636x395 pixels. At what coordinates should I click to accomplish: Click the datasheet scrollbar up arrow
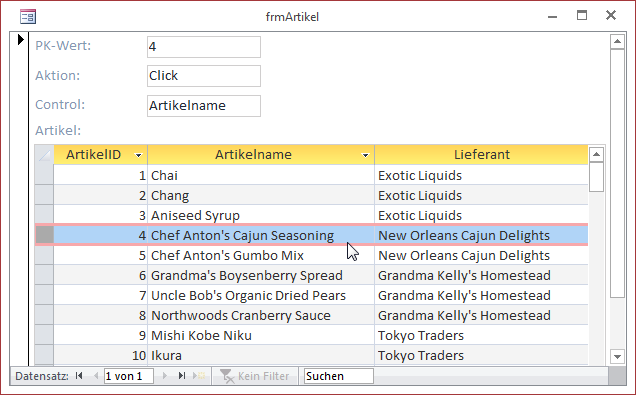click(596, 154)
